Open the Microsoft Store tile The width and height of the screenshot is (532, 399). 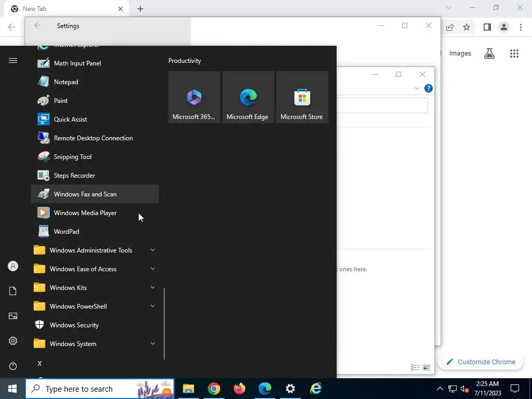click(x=302, y=97)
